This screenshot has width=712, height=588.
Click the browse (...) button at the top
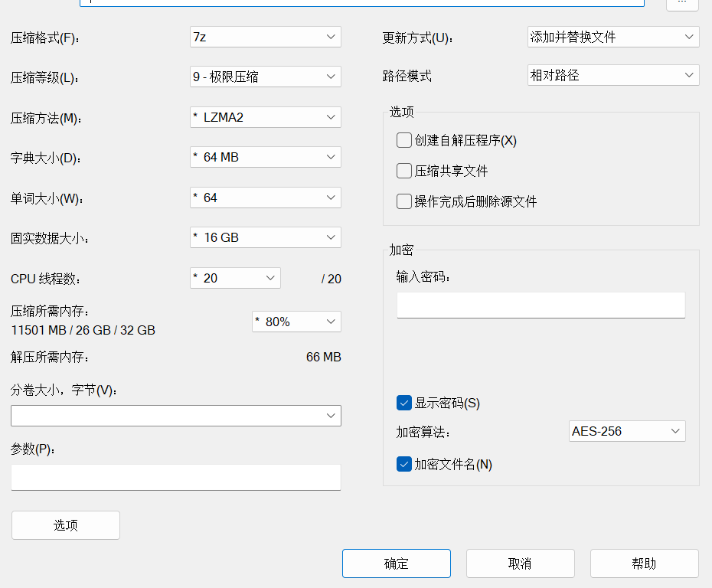tap(680, 4)
